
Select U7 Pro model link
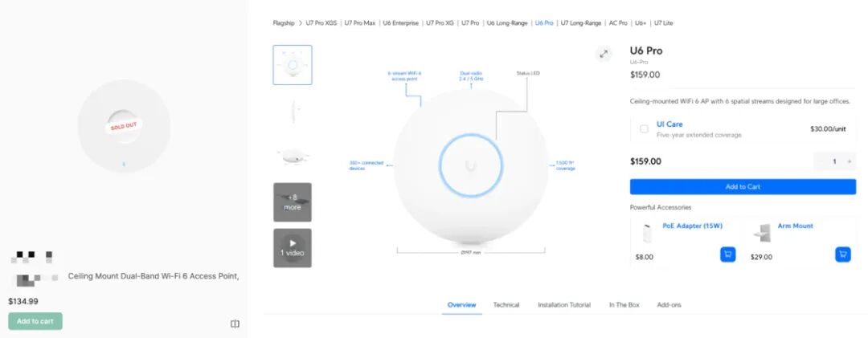(470, 23)
